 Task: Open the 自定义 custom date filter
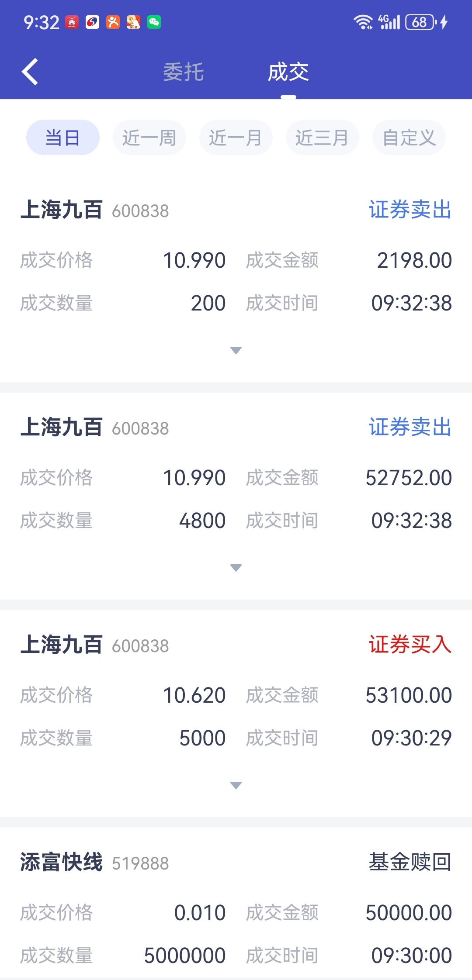click(x=409, y=138)
